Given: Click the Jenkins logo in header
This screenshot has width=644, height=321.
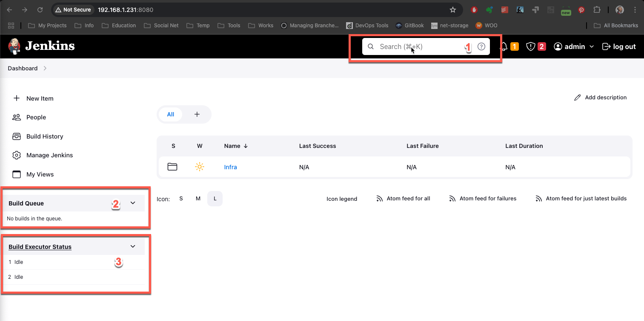Looking at the screenshot, I should pyautogui.click(x=41, y=46).
